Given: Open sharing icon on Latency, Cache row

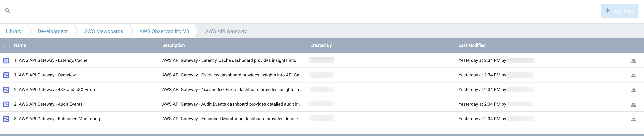Looking at the screenshot, I should point(633,61).
